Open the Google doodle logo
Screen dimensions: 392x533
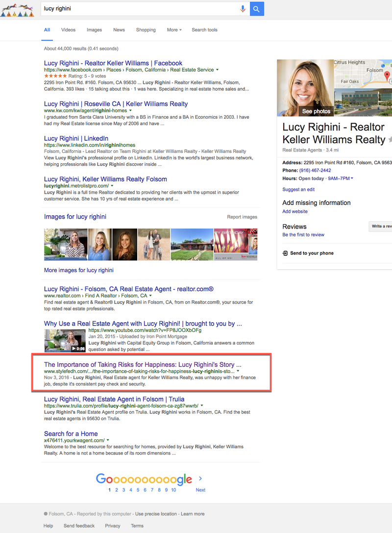pos(17,10)
